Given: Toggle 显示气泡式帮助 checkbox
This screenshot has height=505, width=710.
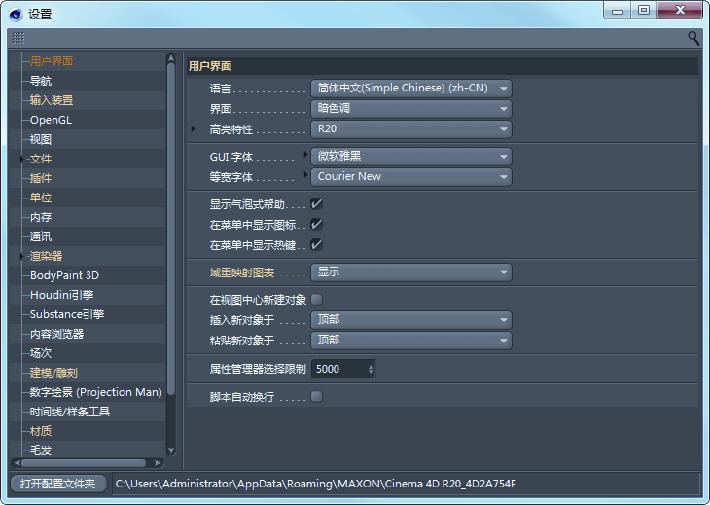Looking at the screenshot, I should (x=316, y=203).
